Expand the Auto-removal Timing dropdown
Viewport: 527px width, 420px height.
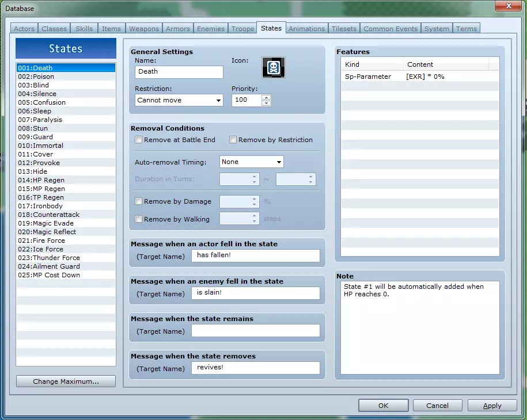click(x=252, y=162)
